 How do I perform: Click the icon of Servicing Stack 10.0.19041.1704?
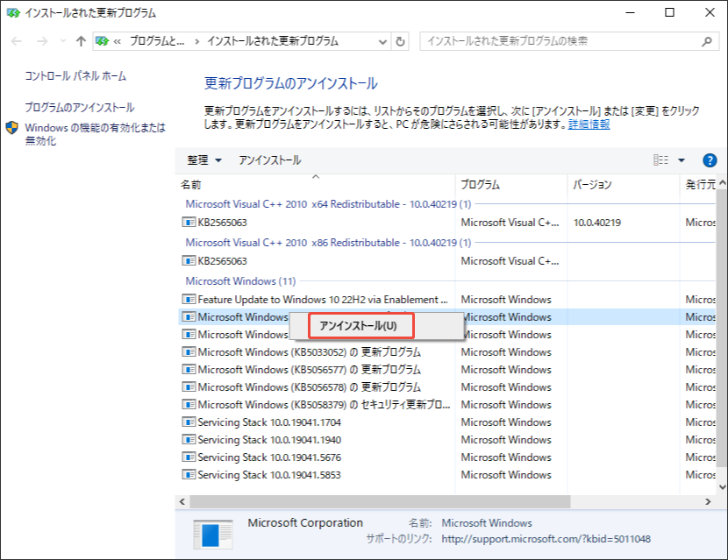[x=189, y=422]
